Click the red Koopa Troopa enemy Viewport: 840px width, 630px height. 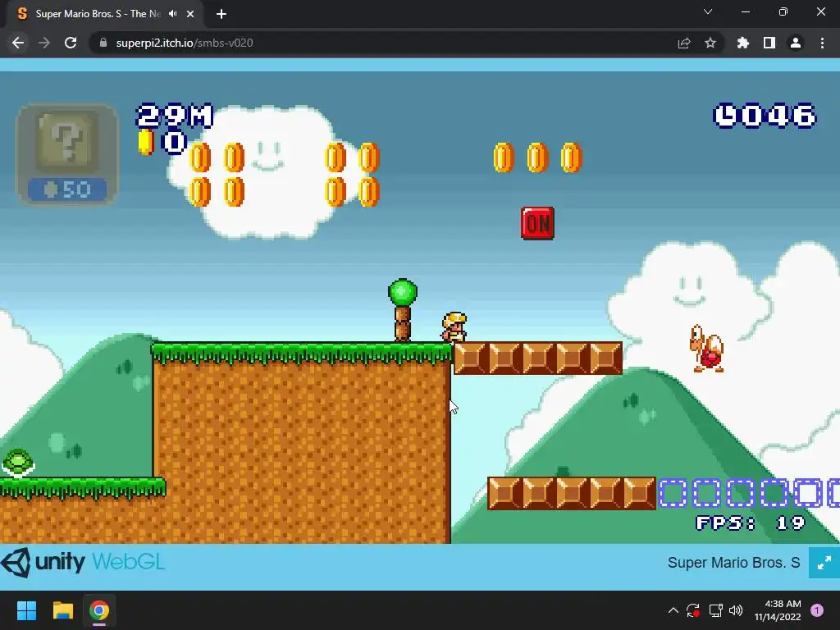coord(707,348)
